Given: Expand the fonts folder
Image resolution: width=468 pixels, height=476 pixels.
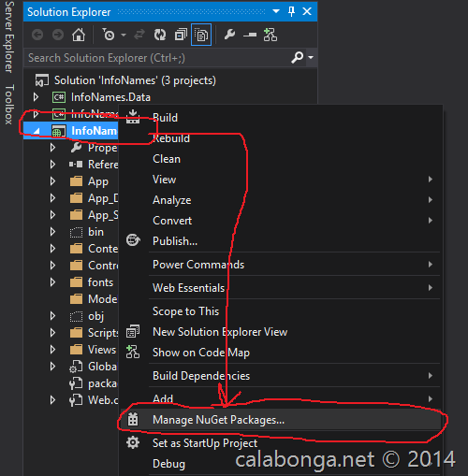Looking at the screenshot, I should 52,282.
